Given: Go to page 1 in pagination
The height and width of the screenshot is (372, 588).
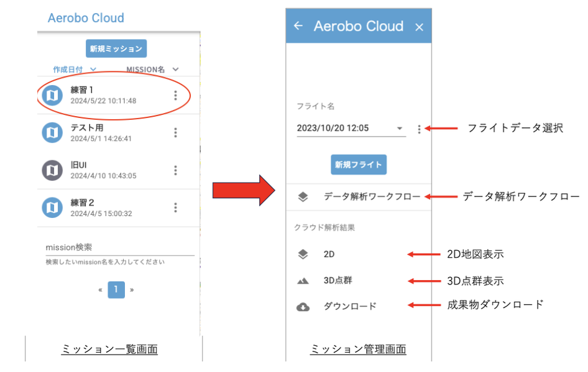Looking at the screenshot, I should [116, 289].
